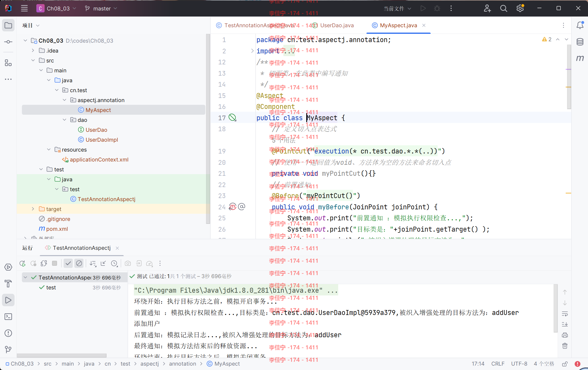Toggle the Project tool window folder icon
Viewport: 588px width, 370px height.
point(8,25)
